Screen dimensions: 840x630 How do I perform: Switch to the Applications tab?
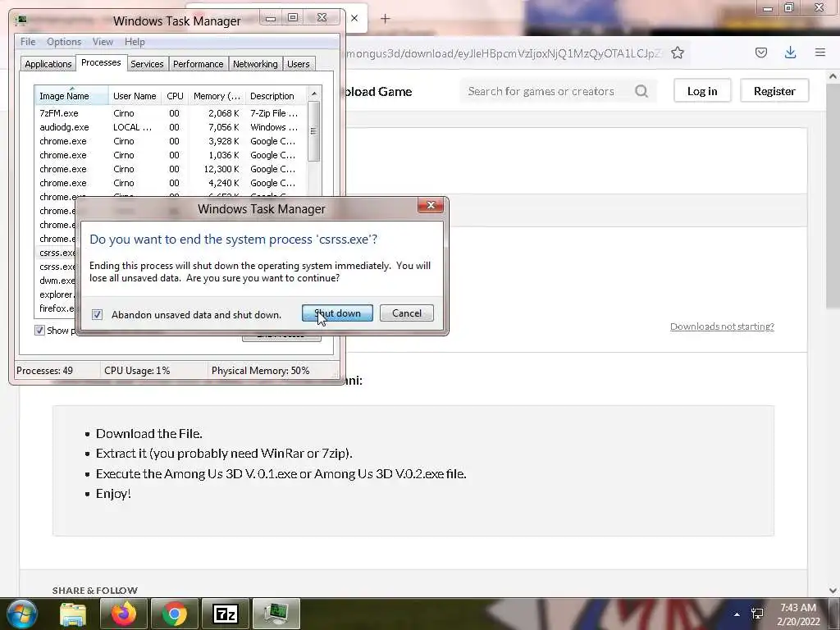(x=48, y=64)
